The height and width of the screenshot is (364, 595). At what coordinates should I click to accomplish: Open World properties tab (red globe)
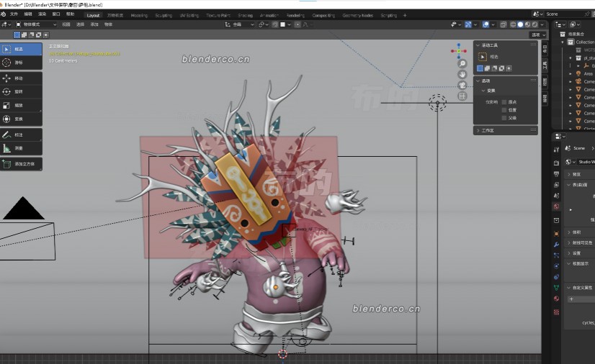click(556, 206)
